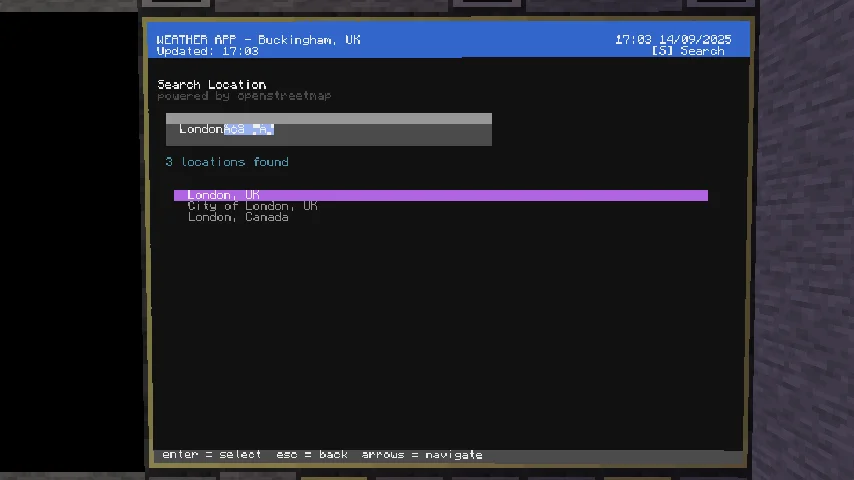Image resolution: width=854 pixels, height=480 pixels.
Task: Click the 'esc = back' hint
Action: (312, 455)
